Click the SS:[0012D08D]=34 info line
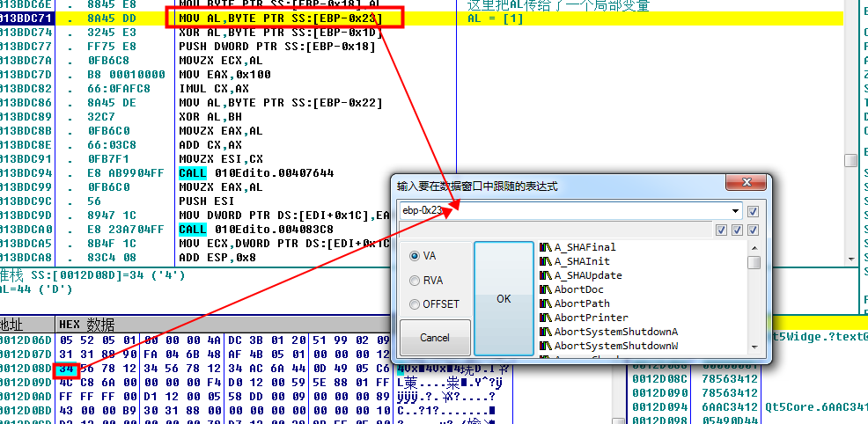 point(92,274)
